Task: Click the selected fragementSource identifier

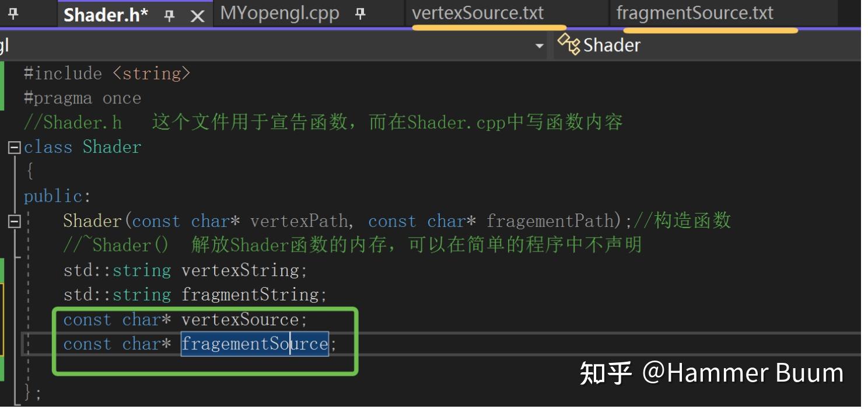Action: pos(255,344)
